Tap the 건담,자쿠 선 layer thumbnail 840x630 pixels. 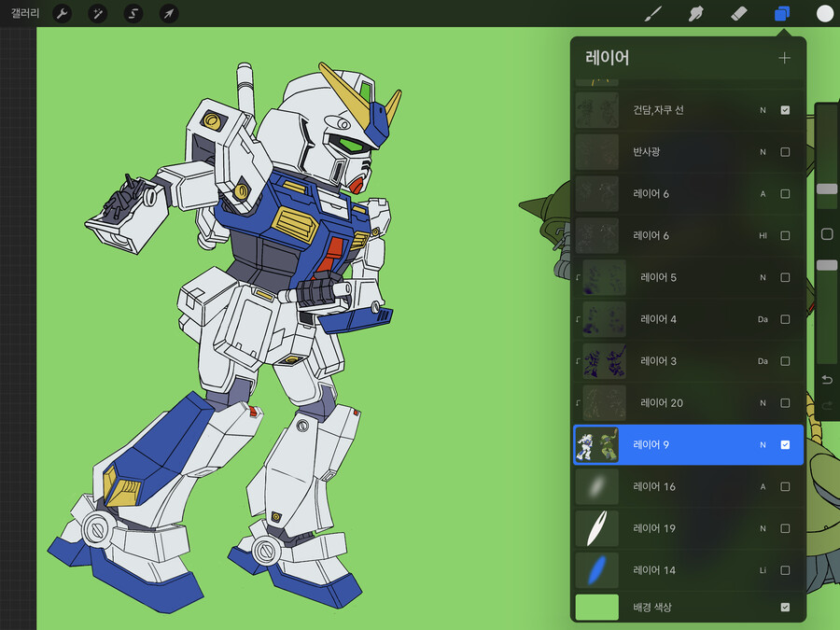pos(596,110)
